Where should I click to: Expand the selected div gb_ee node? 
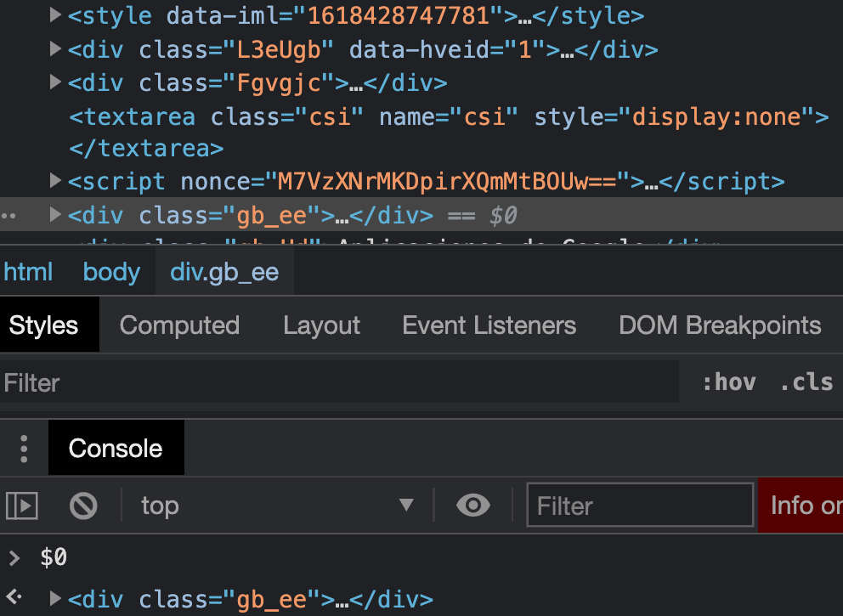click(55, 215)
